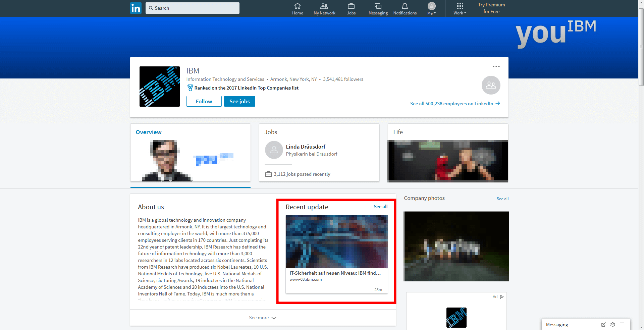Follow the IBM company page
Image resolution: width=644 pixels, height=330 pixels.
[x=204, y=101]
